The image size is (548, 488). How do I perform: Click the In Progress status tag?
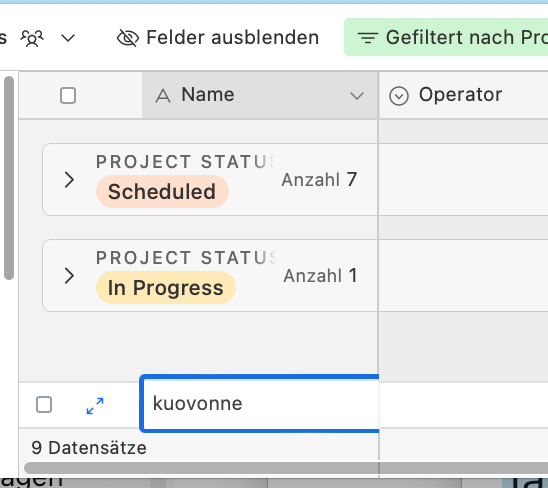click(x=166, y=287)
